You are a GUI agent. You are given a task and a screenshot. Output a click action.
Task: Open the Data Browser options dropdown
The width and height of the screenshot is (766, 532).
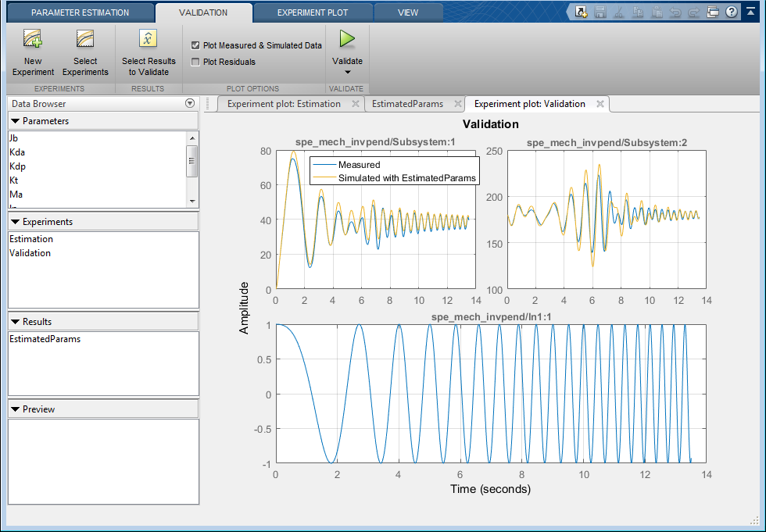(189, 104)
